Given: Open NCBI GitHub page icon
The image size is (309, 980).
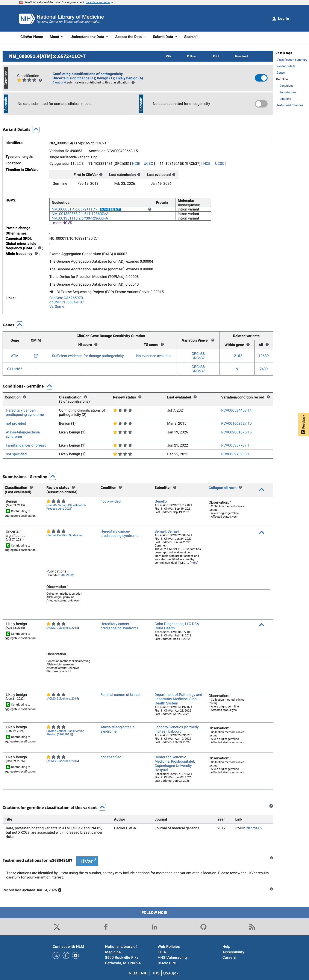Looking at the screenshot, I should (204, 927).
